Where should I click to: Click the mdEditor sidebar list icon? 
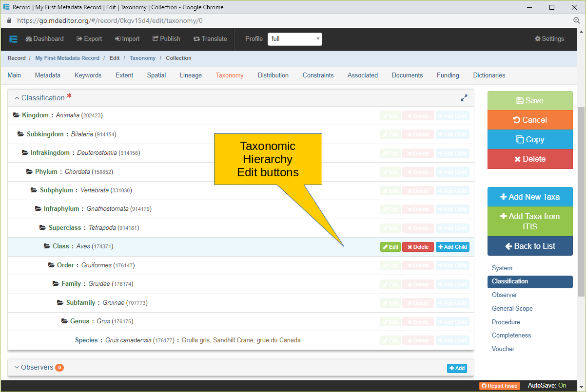click(x=14, y=39)
